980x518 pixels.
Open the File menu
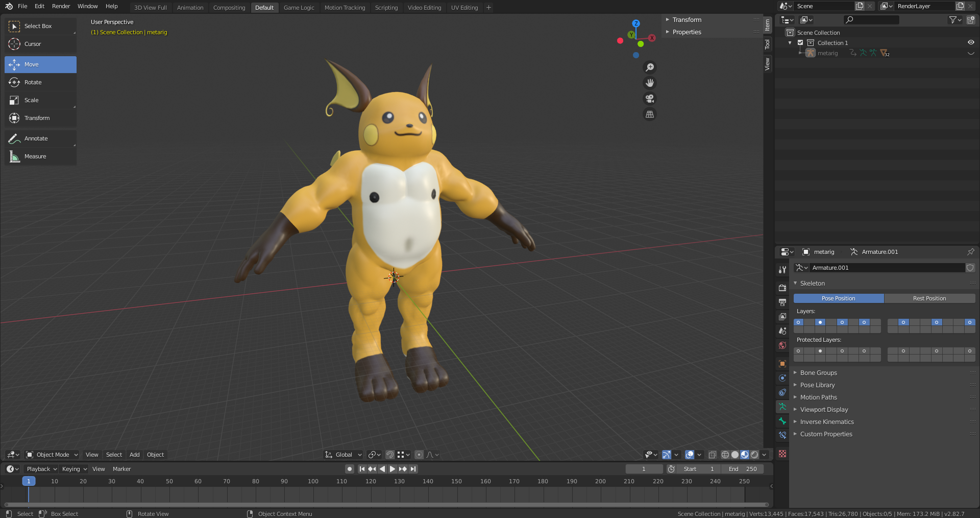point(22,6)
